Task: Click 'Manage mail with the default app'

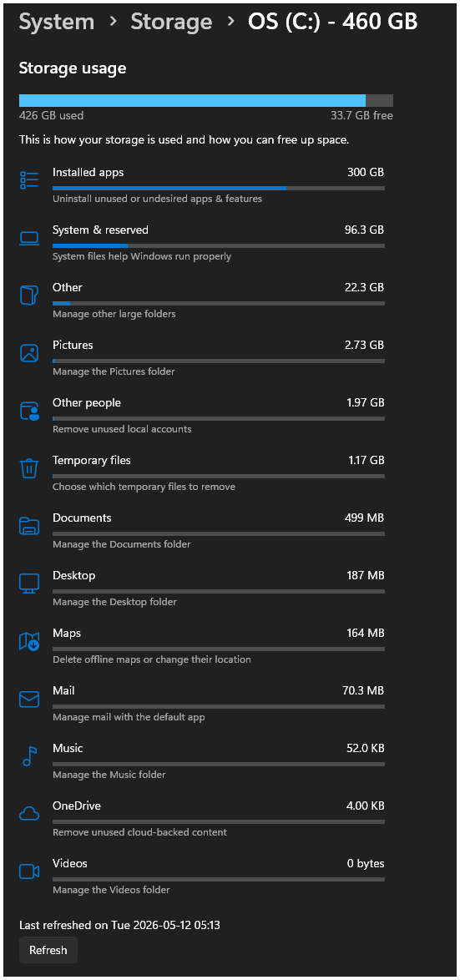Action: (129, 717)
